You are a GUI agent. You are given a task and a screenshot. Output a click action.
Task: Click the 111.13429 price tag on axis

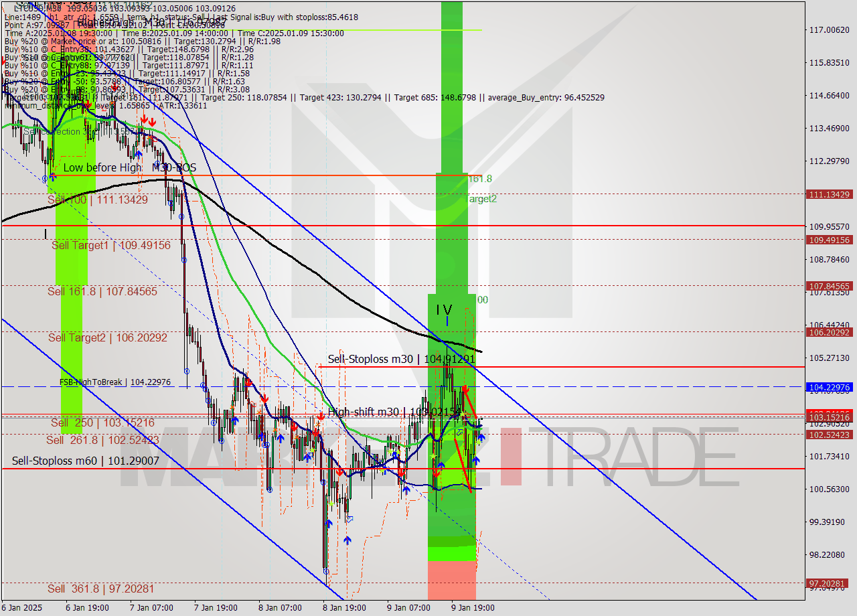(830, 194)
